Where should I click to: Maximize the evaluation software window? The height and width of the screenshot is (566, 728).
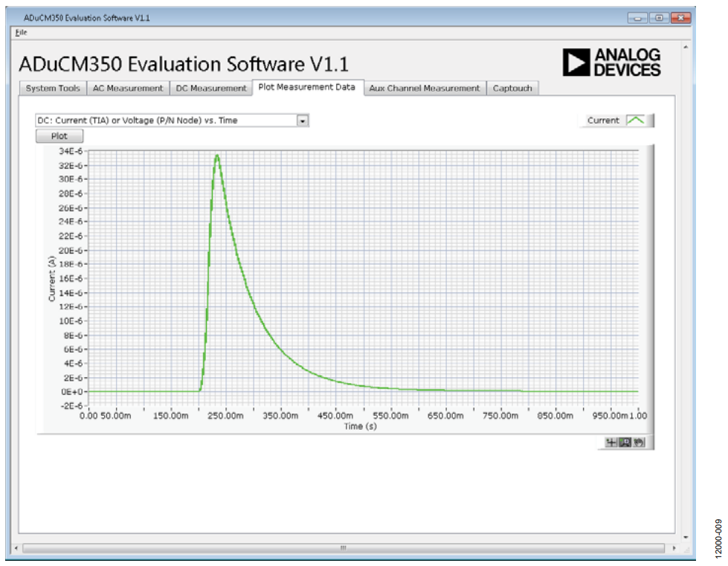tap(658, 18)
